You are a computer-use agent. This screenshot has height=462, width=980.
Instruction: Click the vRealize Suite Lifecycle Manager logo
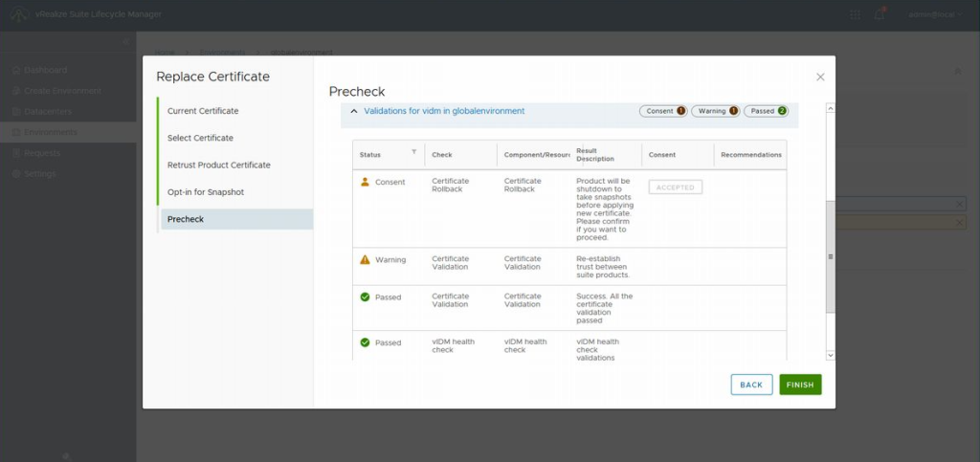(20, 14)
